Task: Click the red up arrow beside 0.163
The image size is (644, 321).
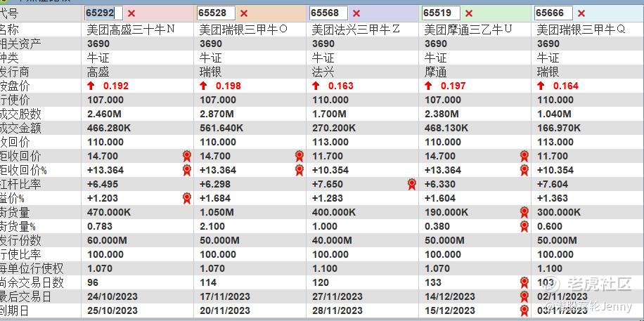Action: pyautogui.click(x=316, y=86)
